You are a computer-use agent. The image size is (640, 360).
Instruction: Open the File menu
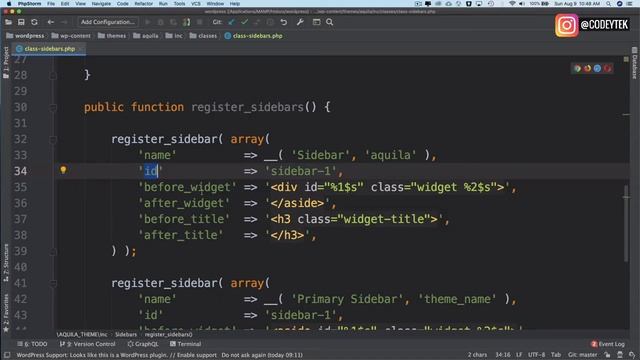[x=51, y=3]
